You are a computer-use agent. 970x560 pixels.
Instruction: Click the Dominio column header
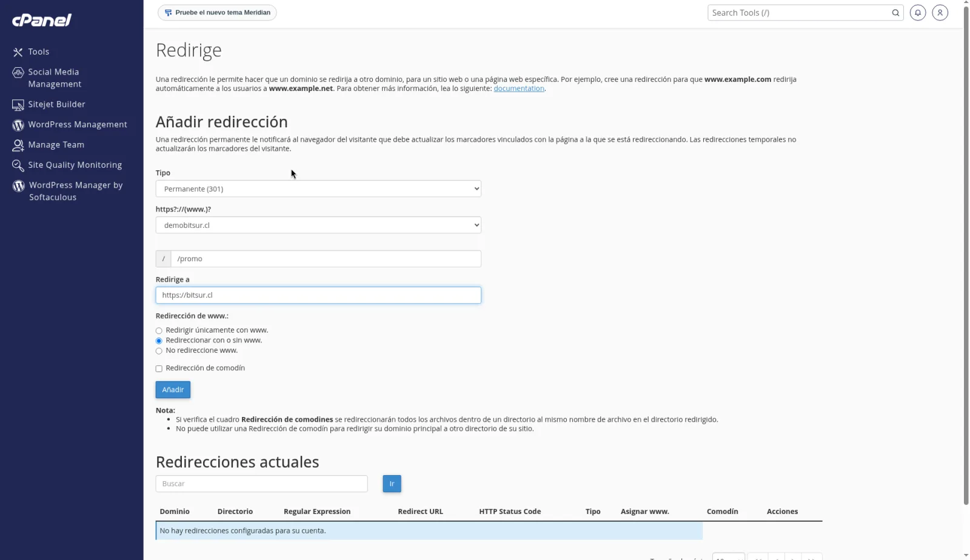coord(175,512)
